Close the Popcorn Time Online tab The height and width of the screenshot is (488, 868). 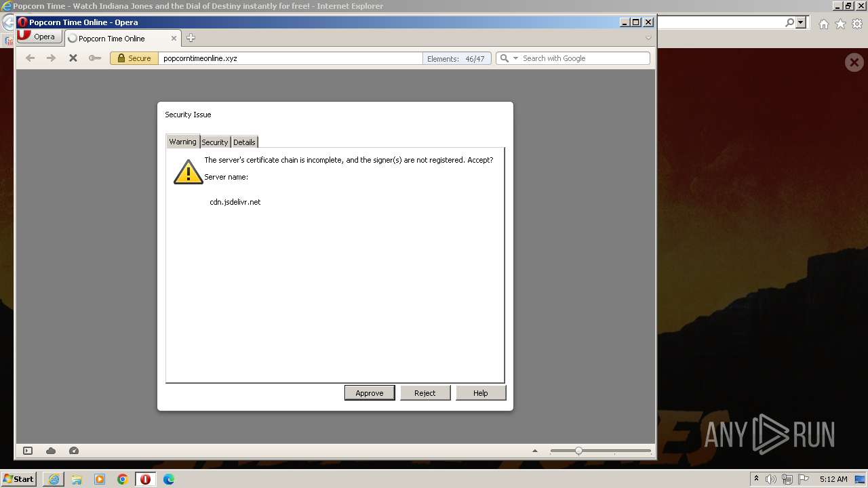pyautogui.click(x=174, y=39)
